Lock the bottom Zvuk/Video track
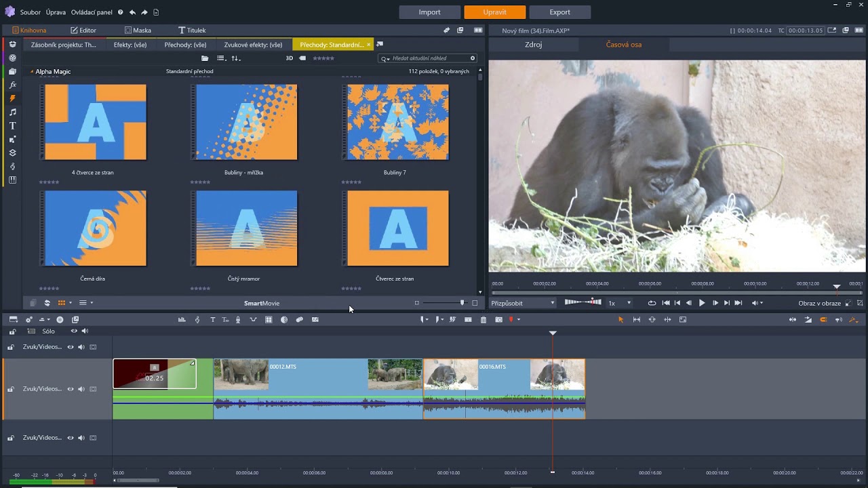Viewport: 868px width, 488px height. [10, 439]
